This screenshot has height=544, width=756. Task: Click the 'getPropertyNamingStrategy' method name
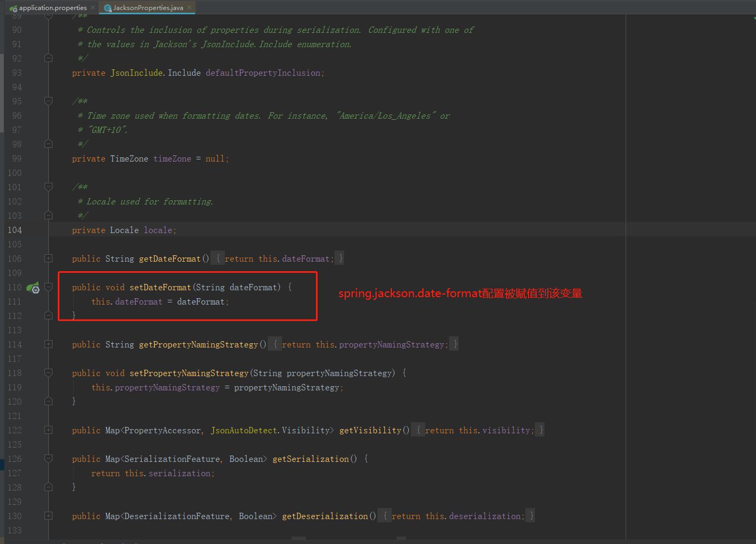(x=198, y=344)
